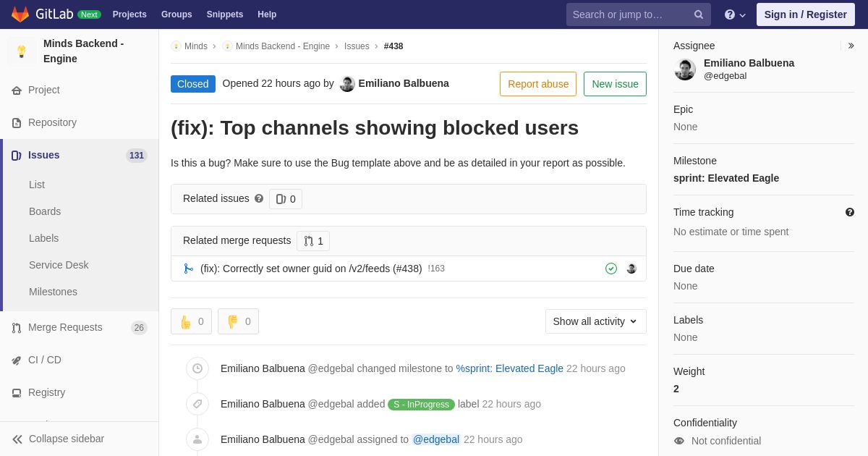This screenshot has width=868, height=456.
Task: Open Service Desk
Action: pyautogui.click(x=59, y=265)
